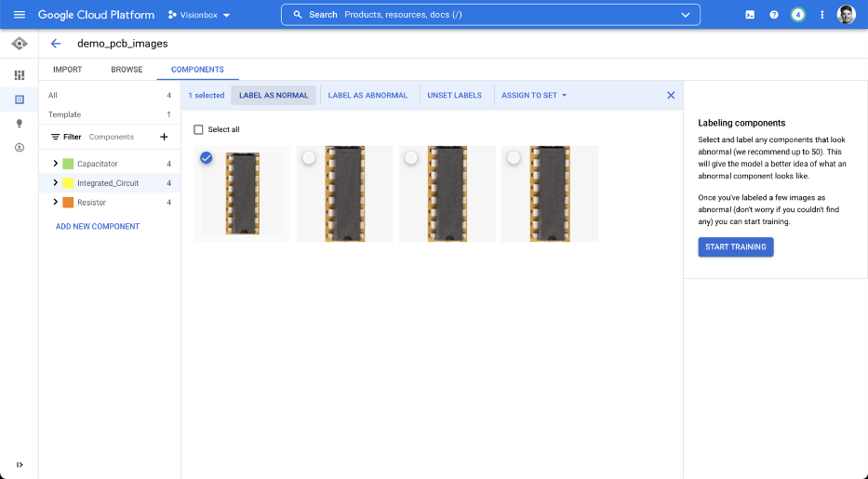
Task: Select the second integrated circuit image checkbox
Action: point(309,158)
